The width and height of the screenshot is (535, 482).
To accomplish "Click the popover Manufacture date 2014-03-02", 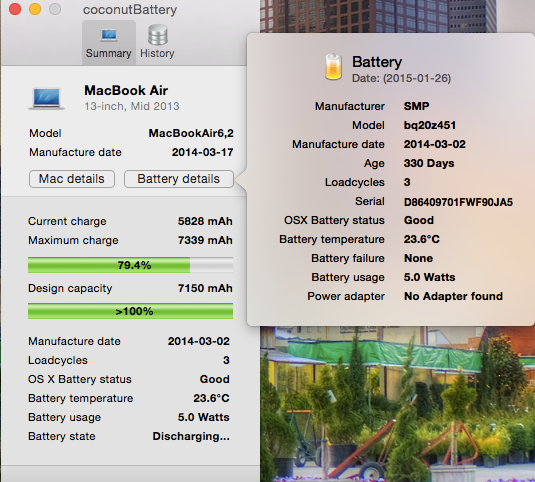I will click(435, 144).
